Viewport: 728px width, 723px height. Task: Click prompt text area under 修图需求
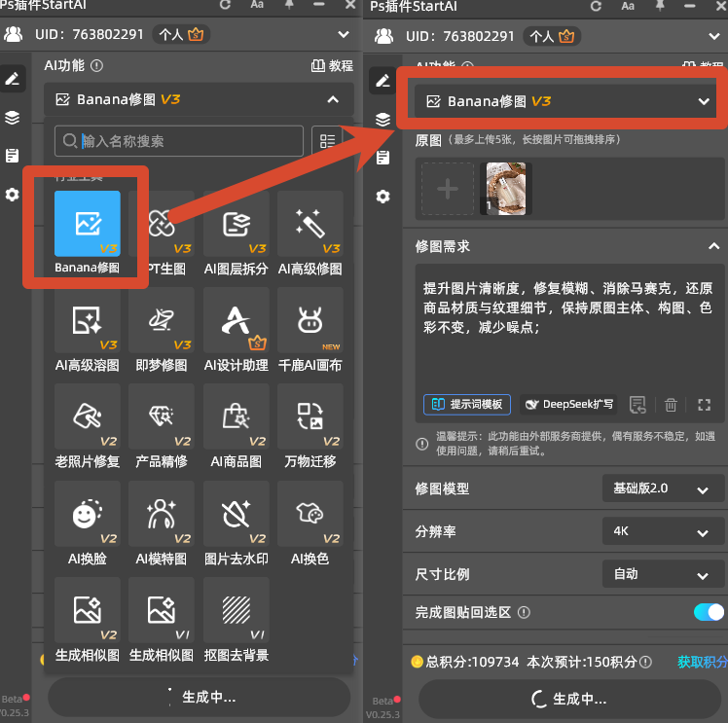(x=569, y=327)
